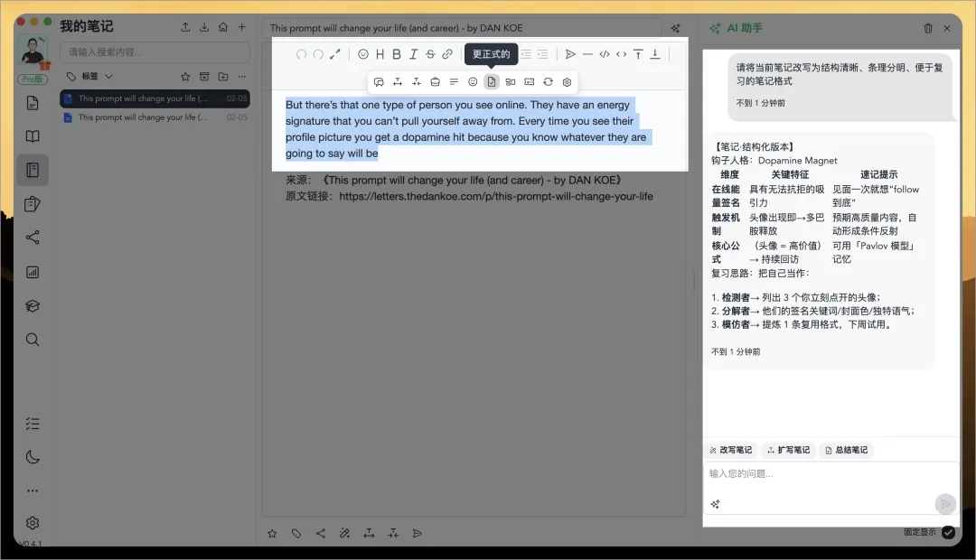Image resolution: width=976 pixels, height=560 pixels.
Task: Open the three-dot menu in the notes list header
Action: (x=241, y=77)
